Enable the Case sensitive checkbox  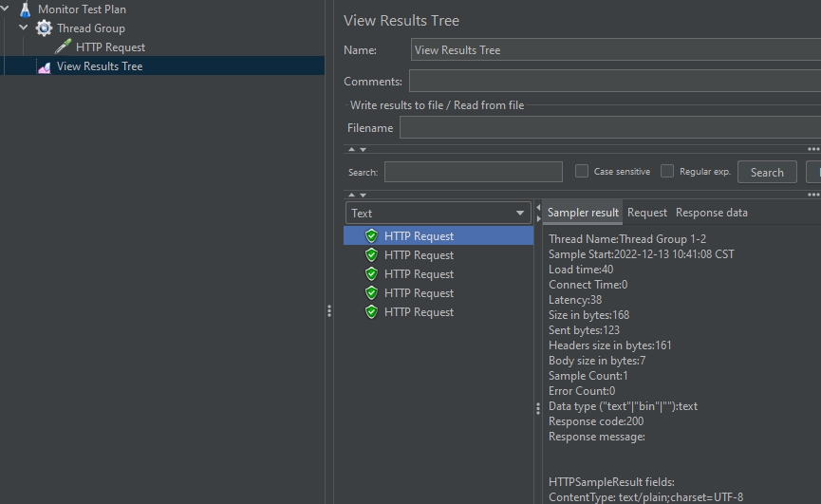click(582, 172)
